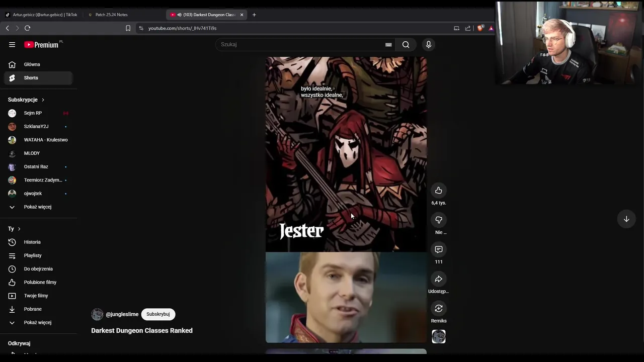Click the Subskrybuj subscribe button
Screen dimensions: 644x362
(x=158, y=314)
